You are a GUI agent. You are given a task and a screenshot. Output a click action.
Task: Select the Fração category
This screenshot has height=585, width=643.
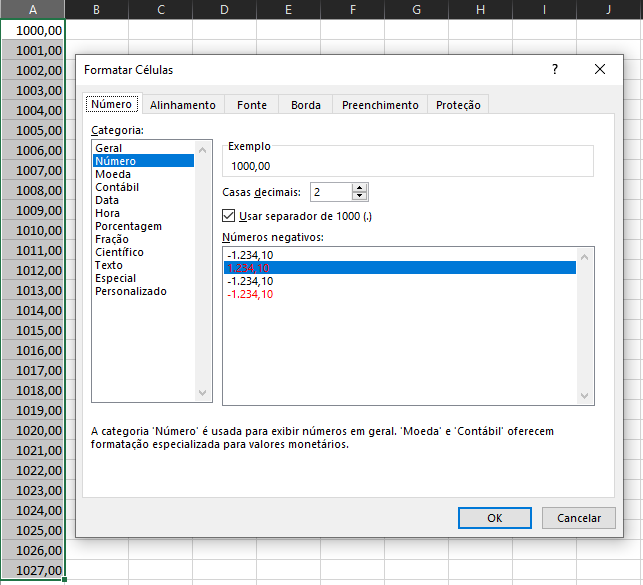pos(144,239)
